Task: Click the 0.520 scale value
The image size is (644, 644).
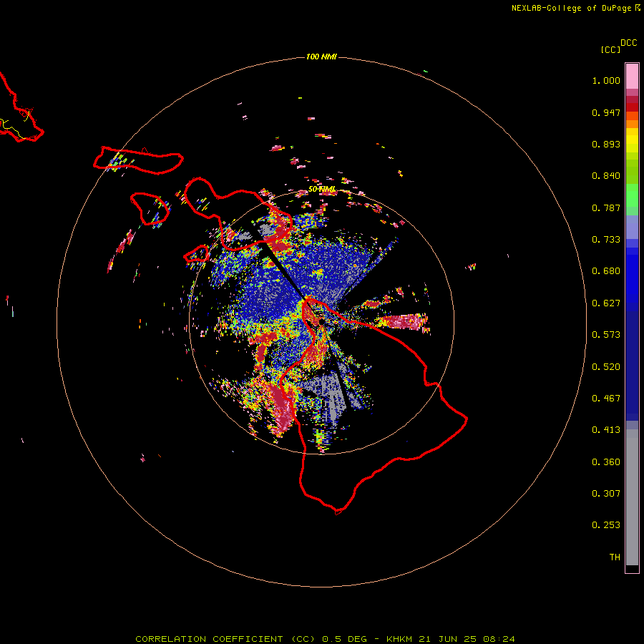Action: pos(606,367)
